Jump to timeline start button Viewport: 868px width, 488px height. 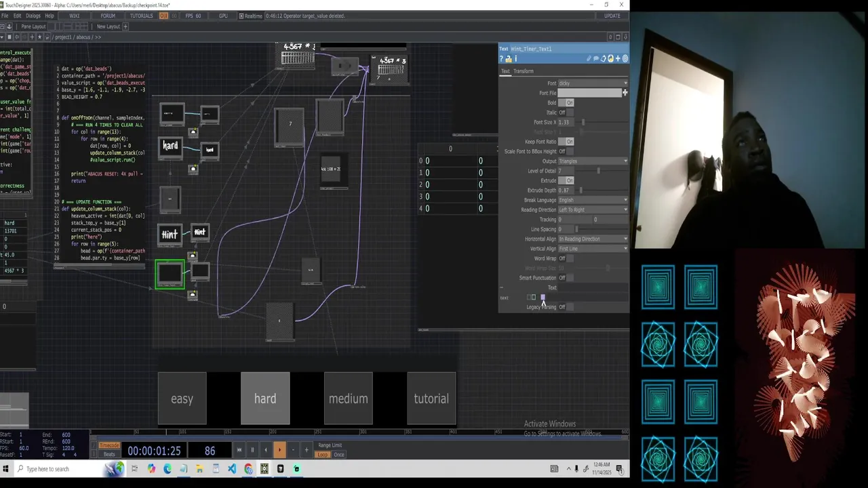click(239, 450)
